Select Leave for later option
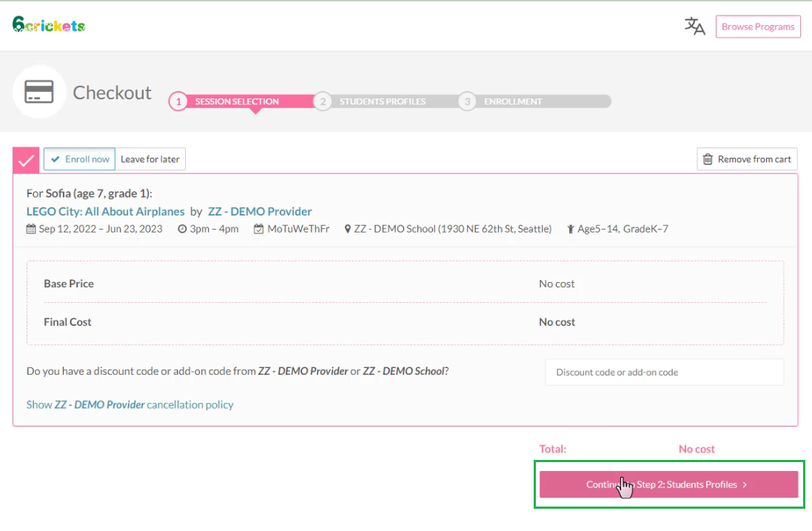This screenshot has height=531, width=812. 150,159
